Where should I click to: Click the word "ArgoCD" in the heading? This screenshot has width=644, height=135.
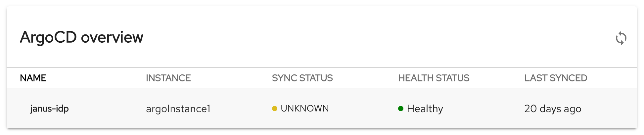tap(48, 37)
